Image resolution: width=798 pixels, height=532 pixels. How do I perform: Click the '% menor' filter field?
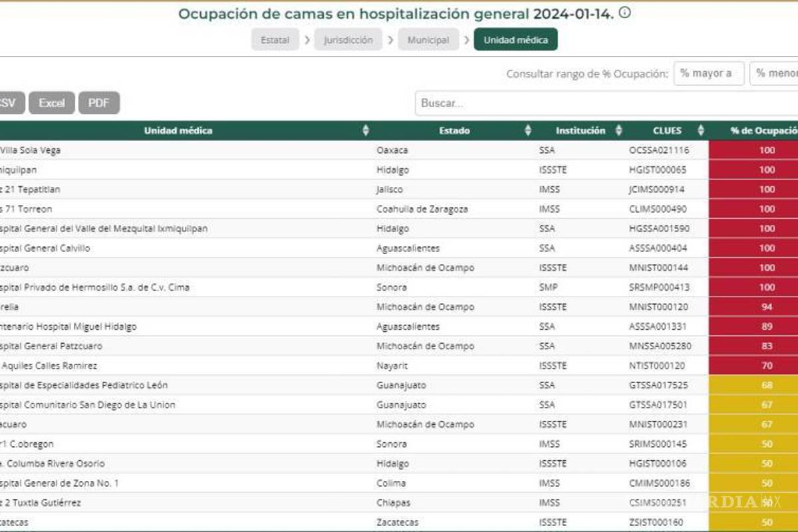[775, 73]
